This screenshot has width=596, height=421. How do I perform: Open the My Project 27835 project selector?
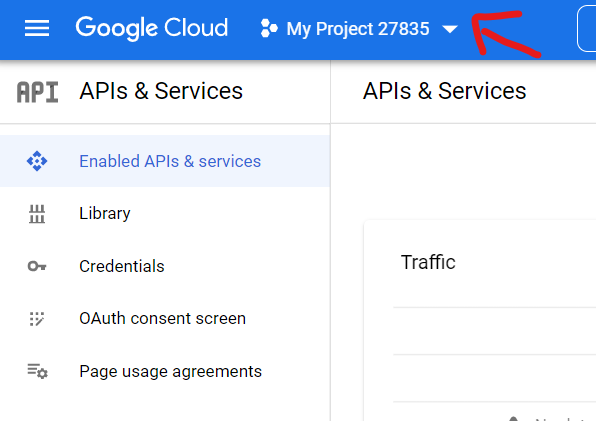click(x=359, y=29)
